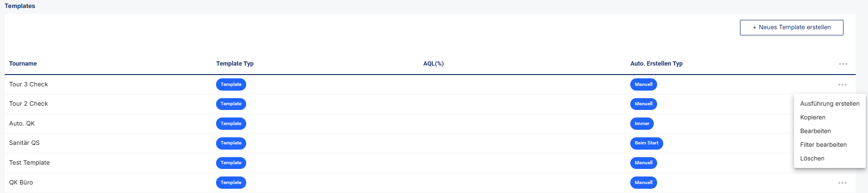868x193 pixels.
Task: Select Ausführung erstellen from context menu
Action: pyautogui.click(x=829, y=104)
